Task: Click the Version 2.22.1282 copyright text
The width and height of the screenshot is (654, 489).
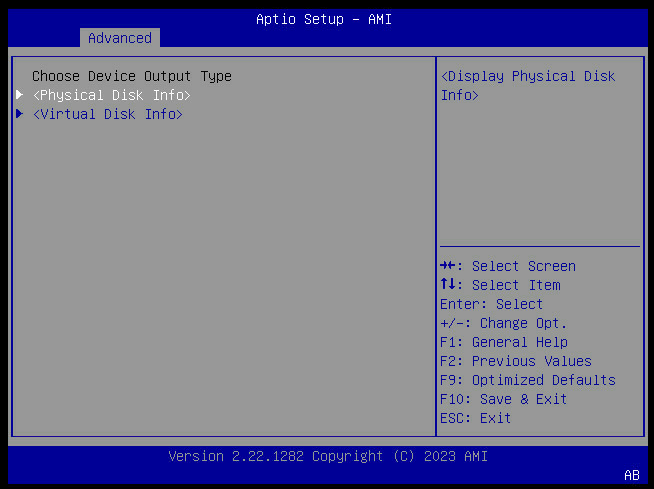Action: [327, 456]
